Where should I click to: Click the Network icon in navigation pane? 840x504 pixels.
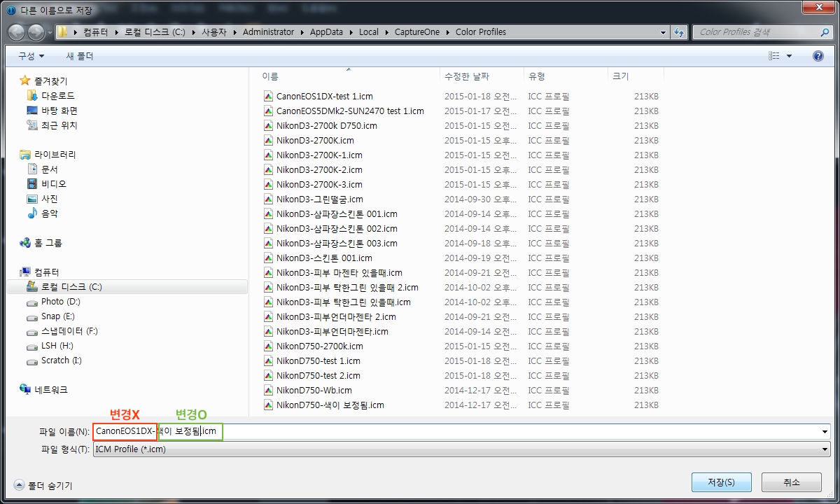[x=25, y=390]
